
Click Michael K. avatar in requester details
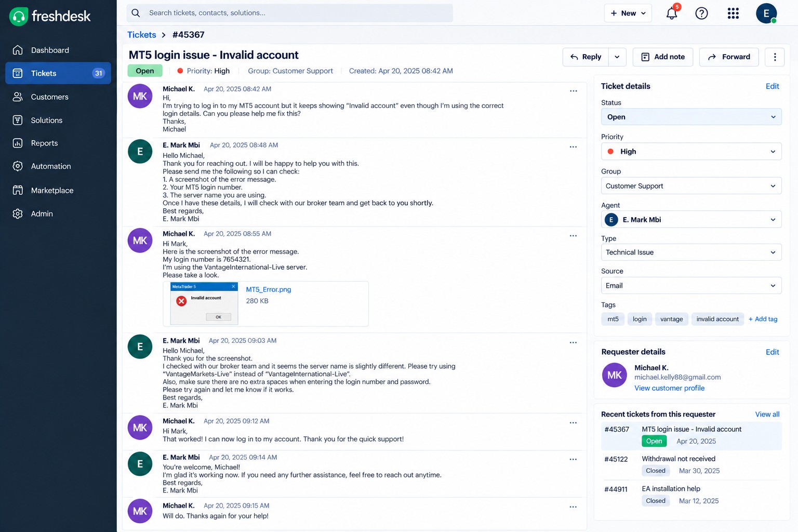(x=615, y=375)
